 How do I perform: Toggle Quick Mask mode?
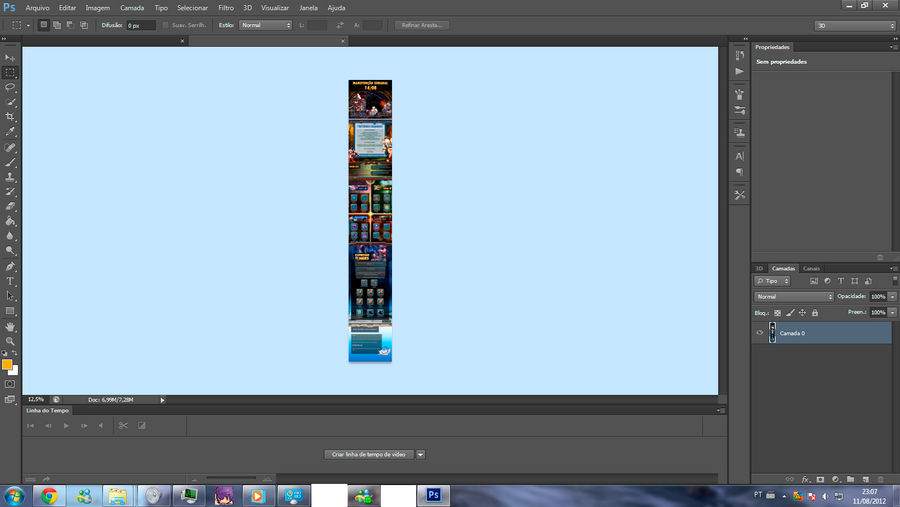pos(10,384)
